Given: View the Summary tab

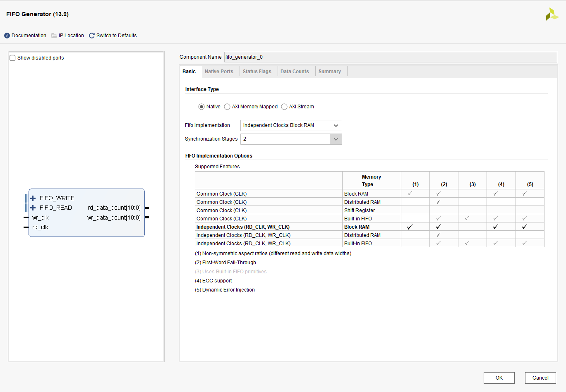Looking at the screenshot, I should point(330,72).
